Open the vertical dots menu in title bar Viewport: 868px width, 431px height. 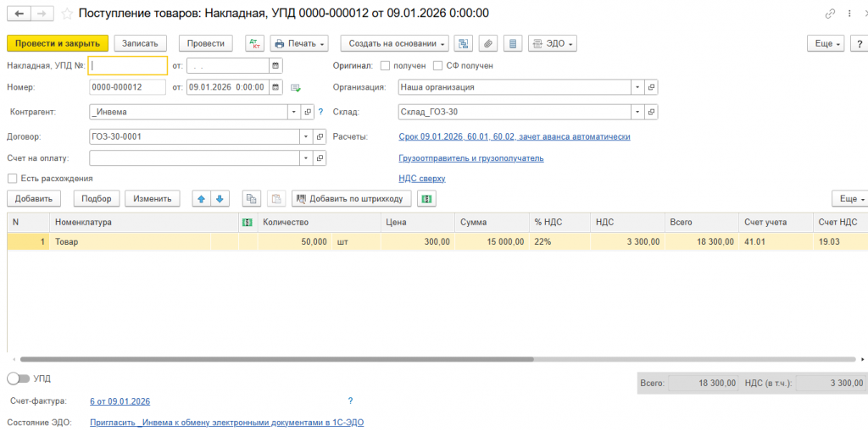850,14
